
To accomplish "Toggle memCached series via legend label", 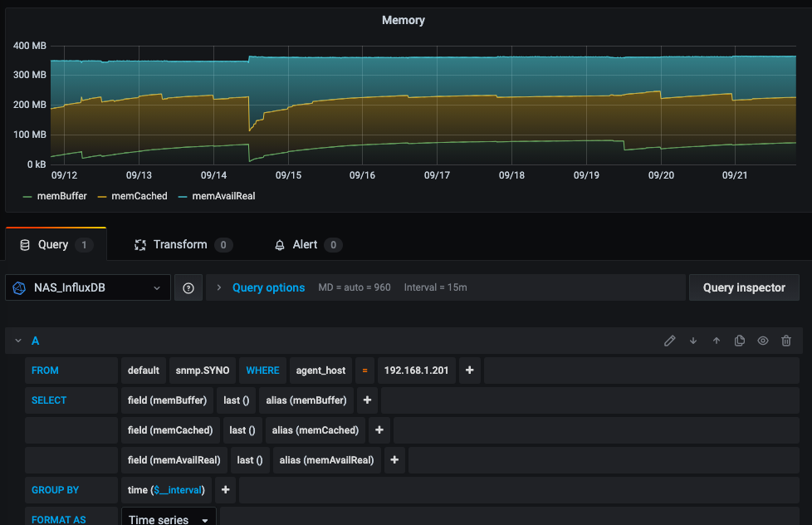I will 139,196.
